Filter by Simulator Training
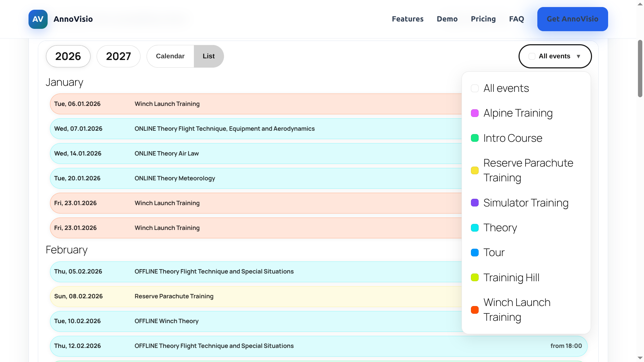 click(x=526, y=203)
